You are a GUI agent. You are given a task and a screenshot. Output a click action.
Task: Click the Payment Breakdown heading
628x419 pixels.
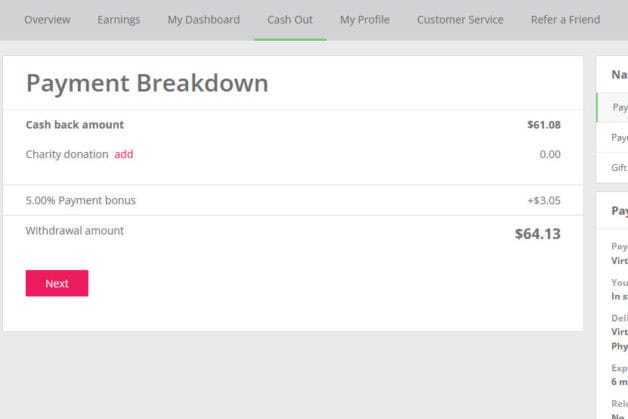[147, 83]
